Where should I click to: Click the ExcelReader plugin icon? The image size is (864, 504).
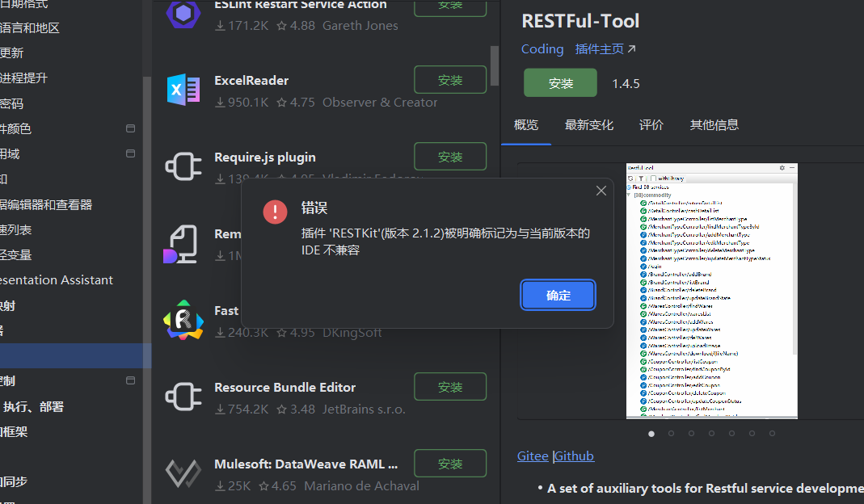[x=183, y=89]
